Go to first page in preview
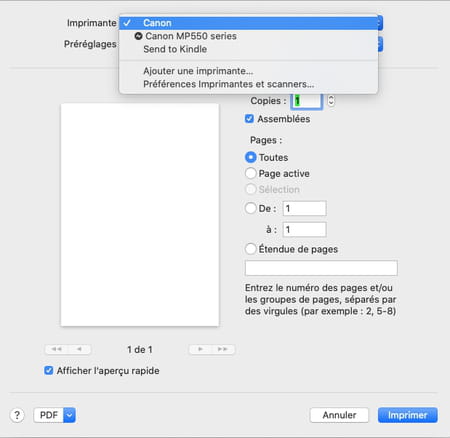This screenshot has height=438, width=450. pyautogui.click(x=56, y=349)
